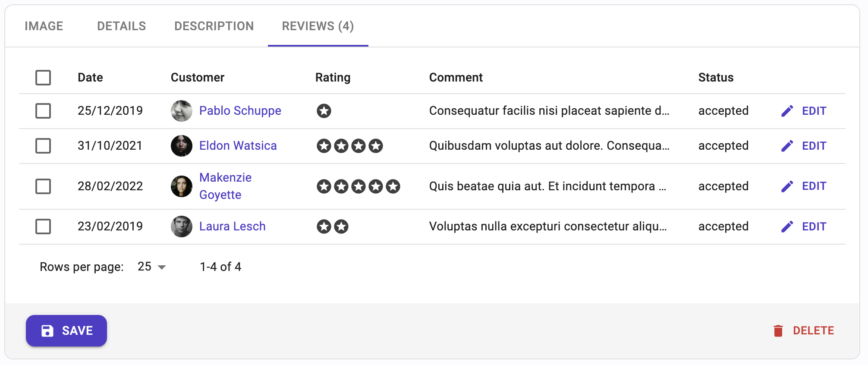Click the trash icon next to DELETE
This screenshot has height=365, width=868.
click(x=779, y=330)
